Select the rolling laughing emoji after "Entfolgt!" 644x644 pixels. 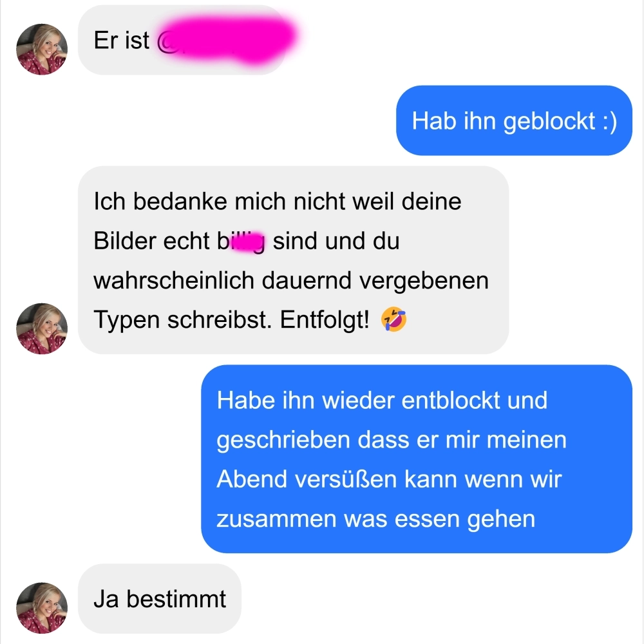tap(394, 319)
